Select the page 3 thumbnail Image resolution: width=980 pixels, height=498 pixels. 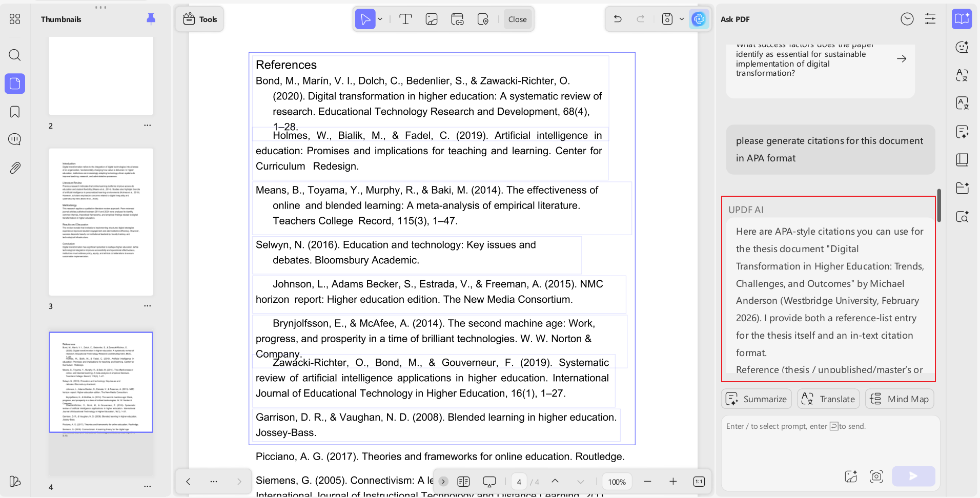click(101, 222)
